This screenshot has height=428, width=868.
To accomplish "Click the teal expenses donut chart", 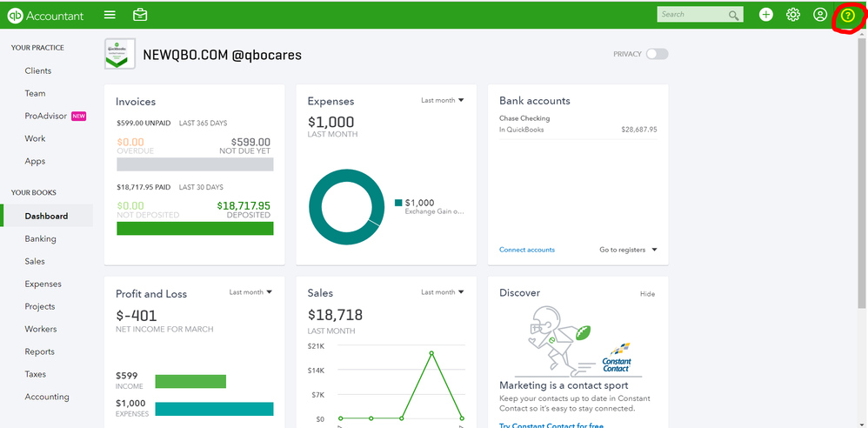I will (346, 207).
